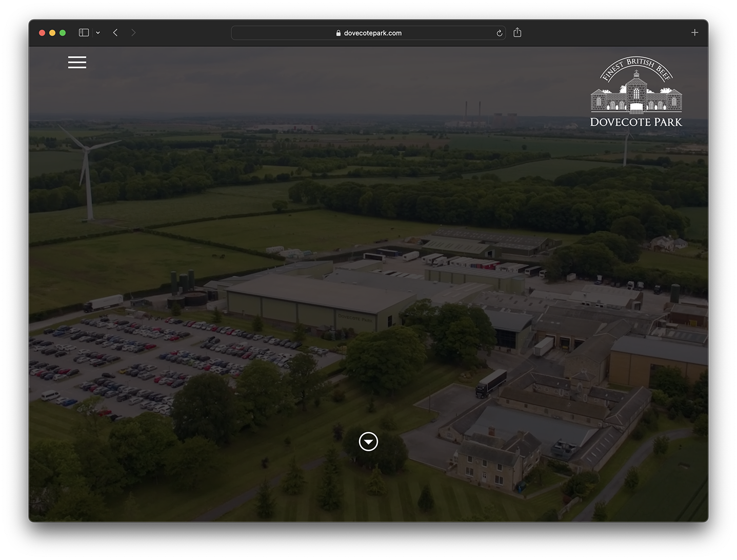Click the dovecotepark.com URL text

tap(373, 33)
